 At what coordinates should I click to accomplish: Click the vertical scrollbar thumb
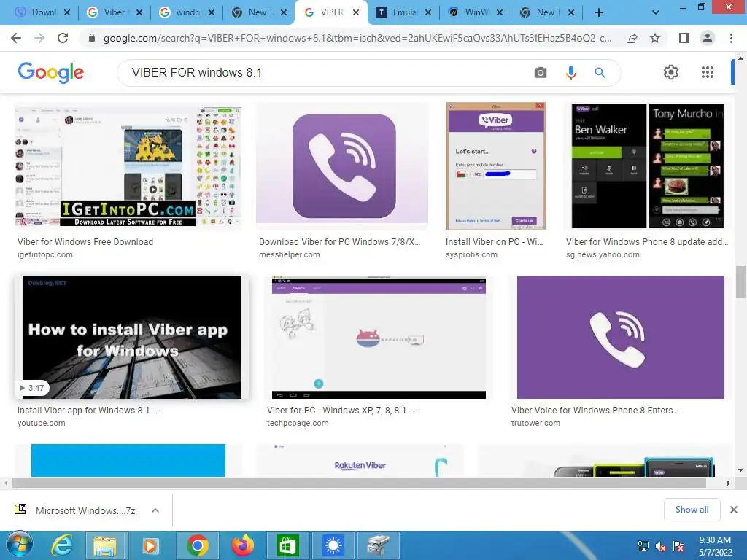click(x=740, y=282)
